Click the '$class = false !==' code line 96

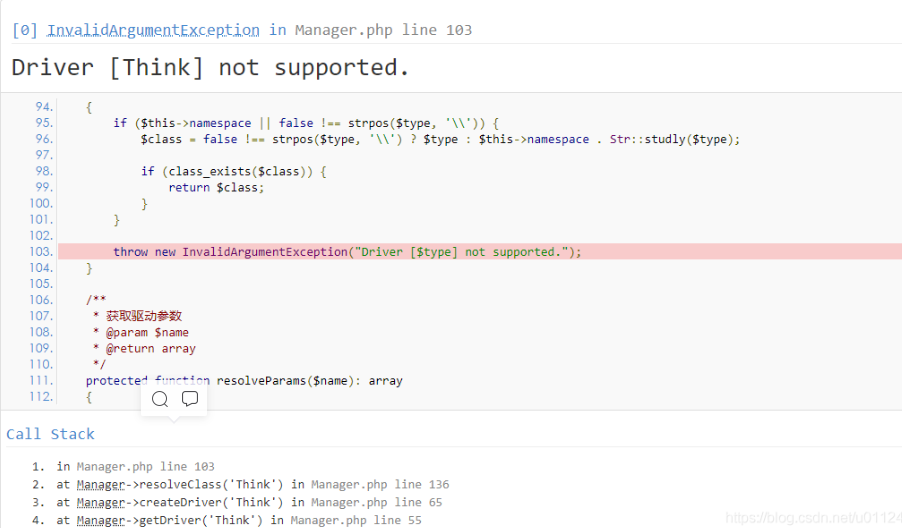[x=440, y=139]
